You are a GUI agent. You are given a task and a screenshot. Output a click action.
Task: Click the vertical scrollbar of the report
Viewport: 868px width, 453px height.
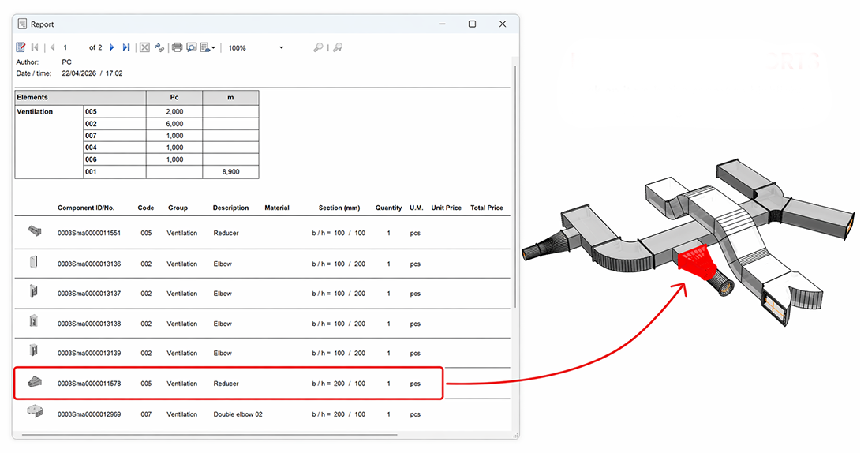pyautogui.click(x=516, y=185)
